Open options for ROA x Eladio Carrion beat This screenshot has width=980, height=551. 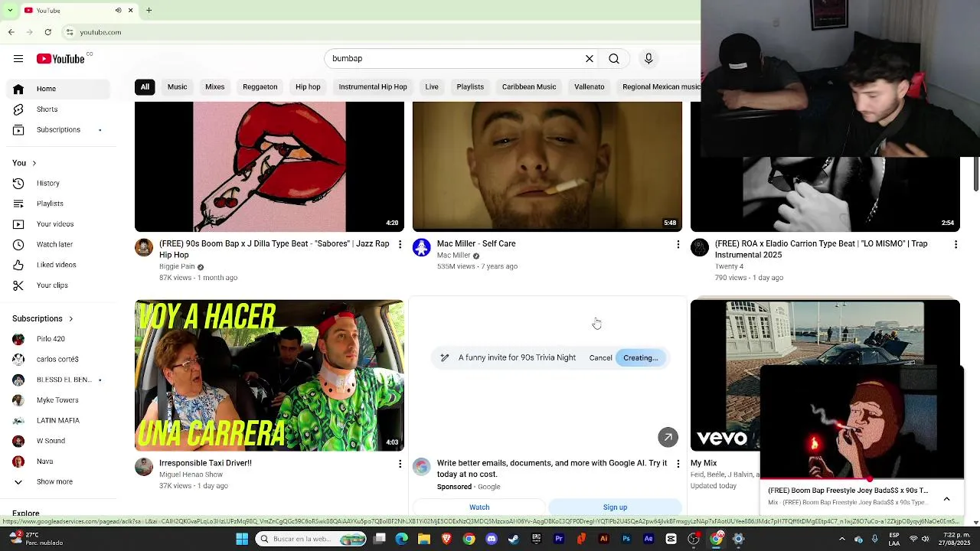point(955,245)
